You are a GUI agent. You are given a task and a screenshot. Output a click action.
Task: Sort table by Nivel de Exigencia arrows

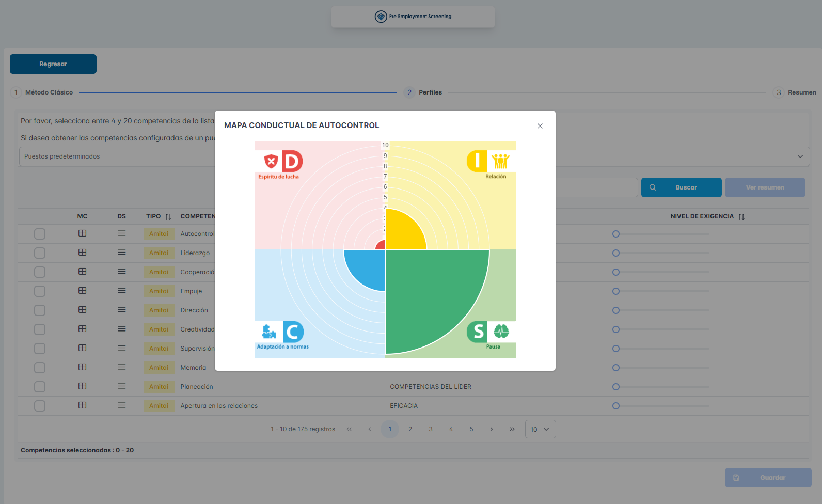tap(741, 217)
